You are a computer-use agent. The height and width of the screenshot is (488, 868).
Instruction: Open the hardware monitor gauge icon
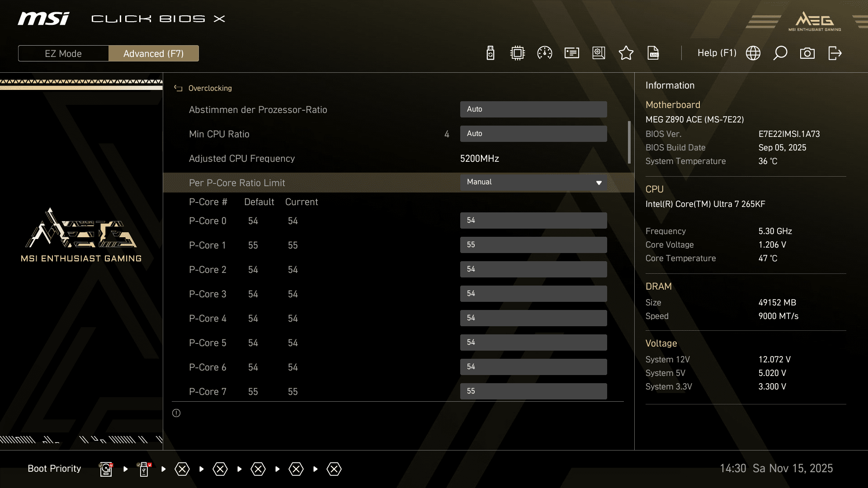[x=544, y=53]
